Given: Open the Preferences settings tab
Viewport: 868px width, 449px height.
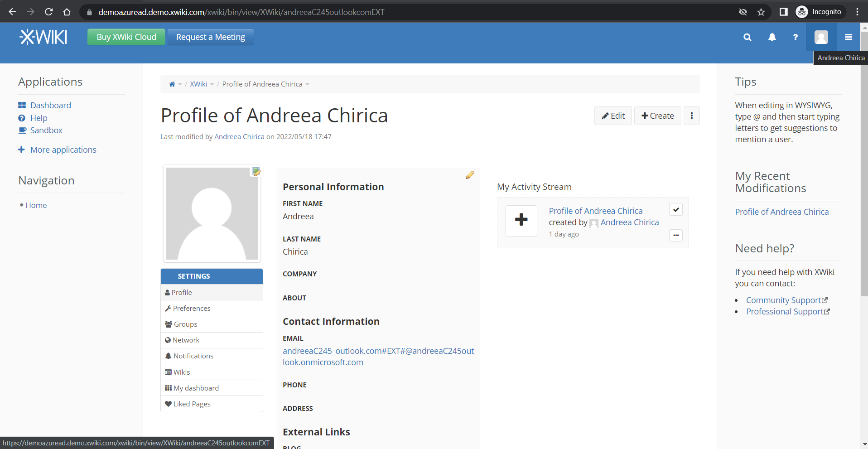Looking at the screenshot, I should pyautogui.click(x=212, y=308).
